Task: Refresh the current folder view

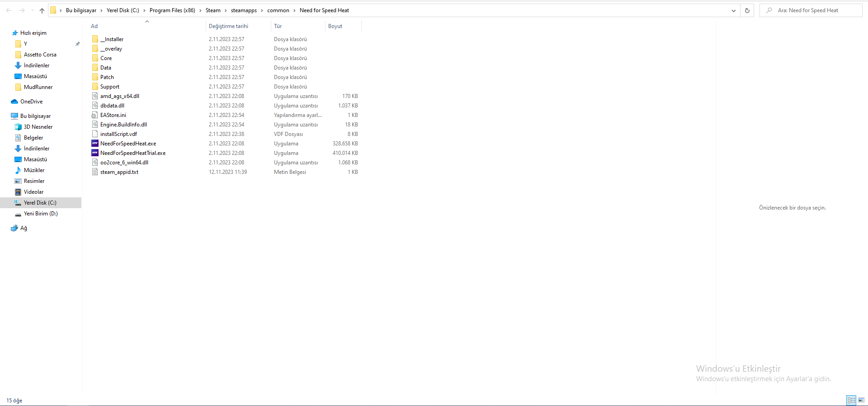Action: click(747, 10)
